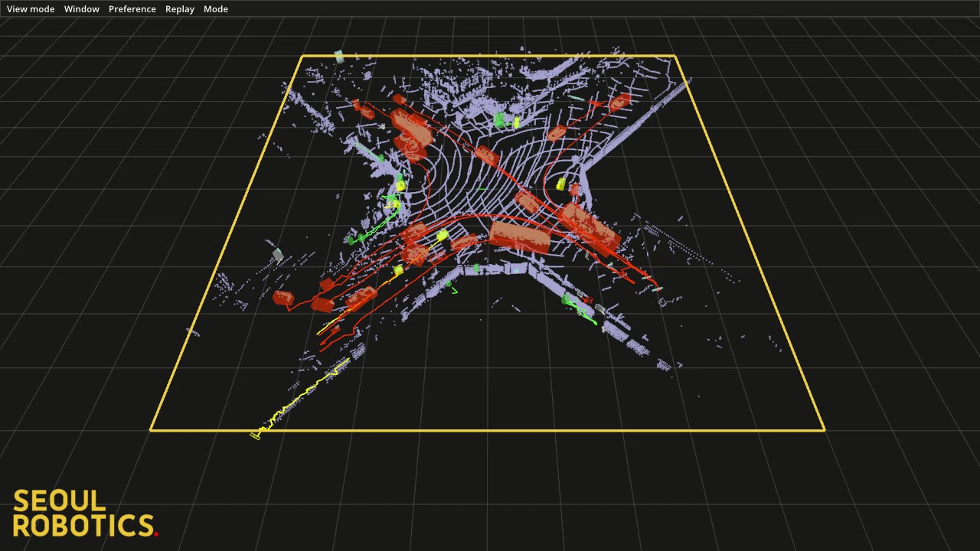Open the Mode menu
The image size is (980, 551).
coord(216,9)
